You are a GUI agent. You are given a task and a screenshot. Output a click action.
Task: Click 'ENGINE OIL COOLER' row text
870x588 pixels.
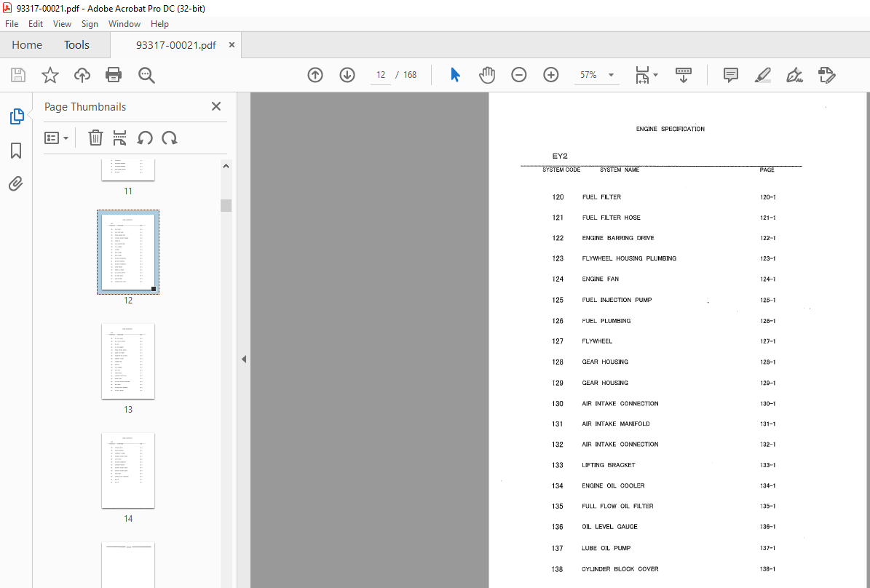(613, 486)
